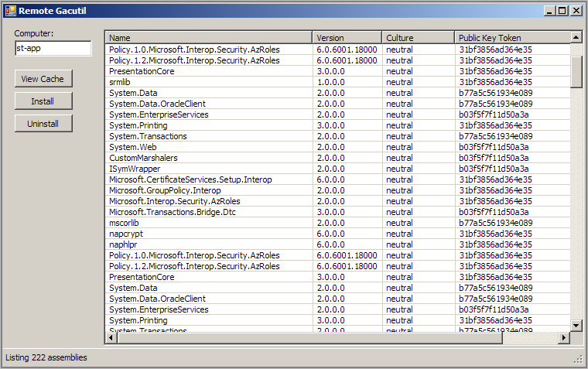This screenshot has height=369, width=588.
Task: Select the System.Web row
Action: click(x=337, y=147)
